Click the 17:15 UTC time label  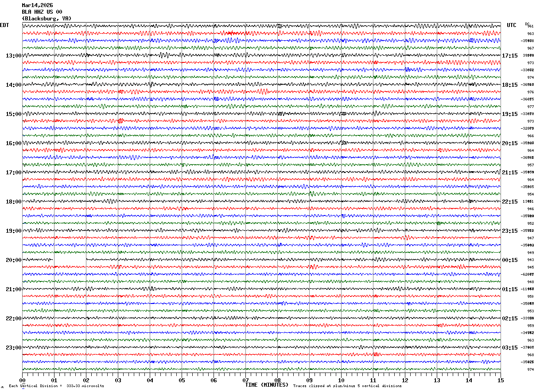[x=510, y=56]
